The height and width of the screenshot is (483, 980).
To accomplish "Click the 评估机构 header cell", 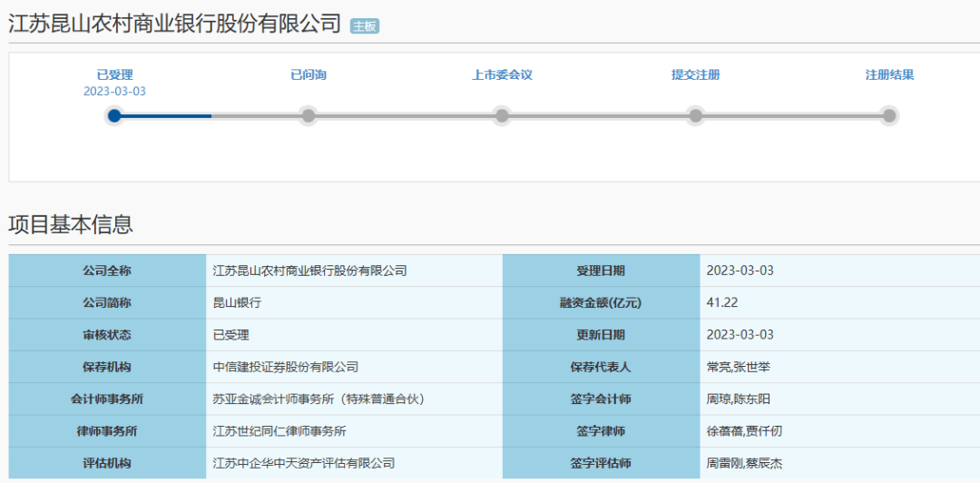I will point(107,463).
